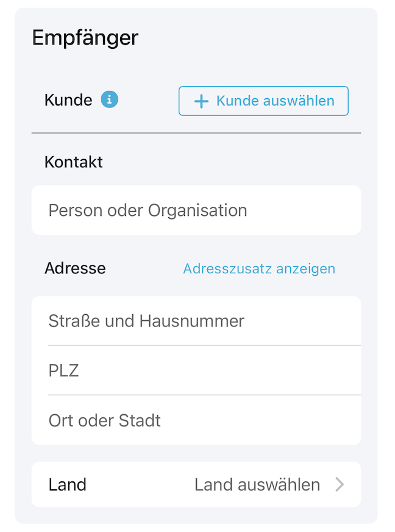Screen dimensions: 395x532
Task: Tap the Land row label
Action: click(x=67, y=484)
